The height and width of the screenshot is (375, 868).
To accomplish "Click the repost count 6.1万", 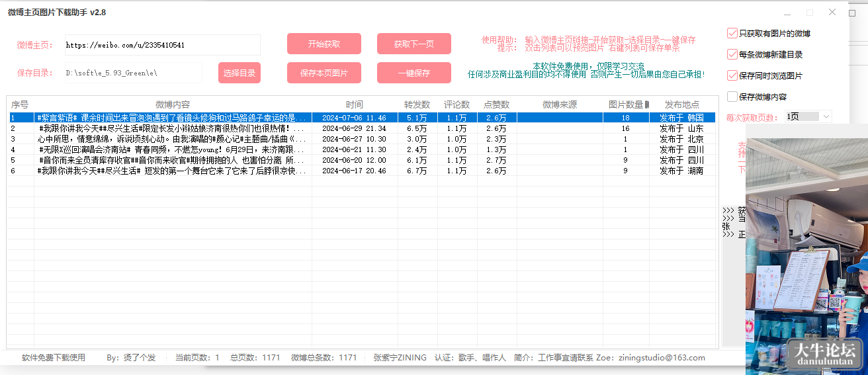I will [417, 160].
